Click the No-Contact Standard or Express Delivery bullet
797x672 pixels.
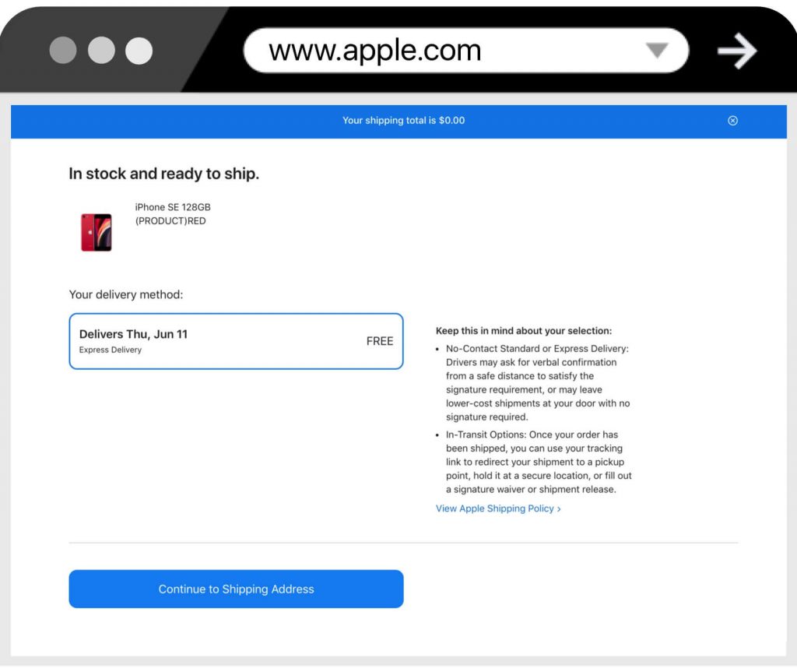point(538,382)
